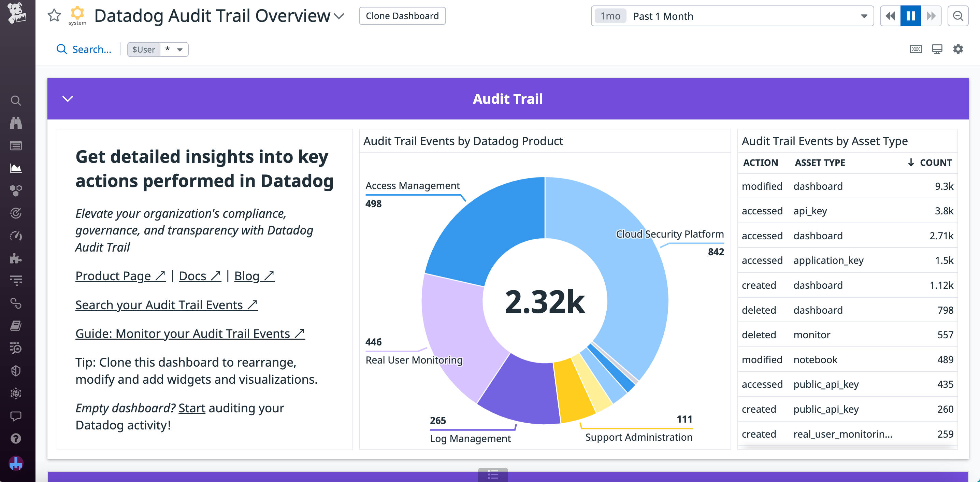Open the Dashboards graph icon in sidebar
The width and height of the screenshot is (980, 482).
[16, 168]
